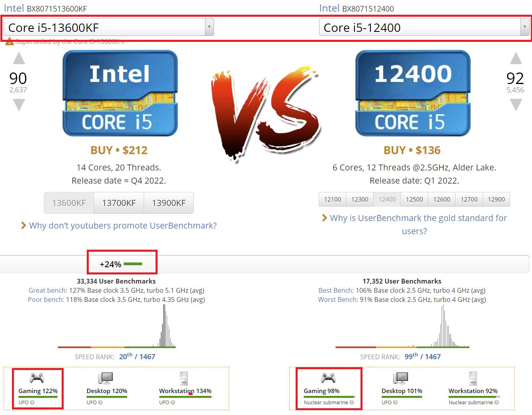Click the tower icon above Workstation 92%

click(473, 378)
